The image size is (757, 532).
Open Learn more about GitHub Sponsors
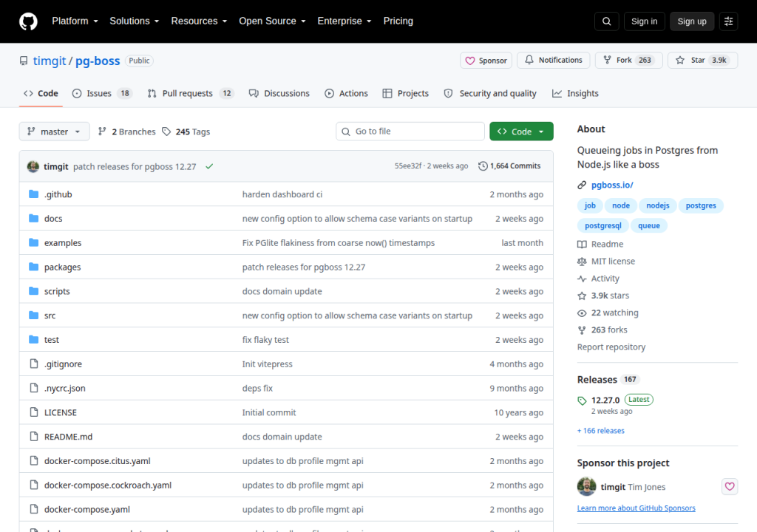point(637,508)
